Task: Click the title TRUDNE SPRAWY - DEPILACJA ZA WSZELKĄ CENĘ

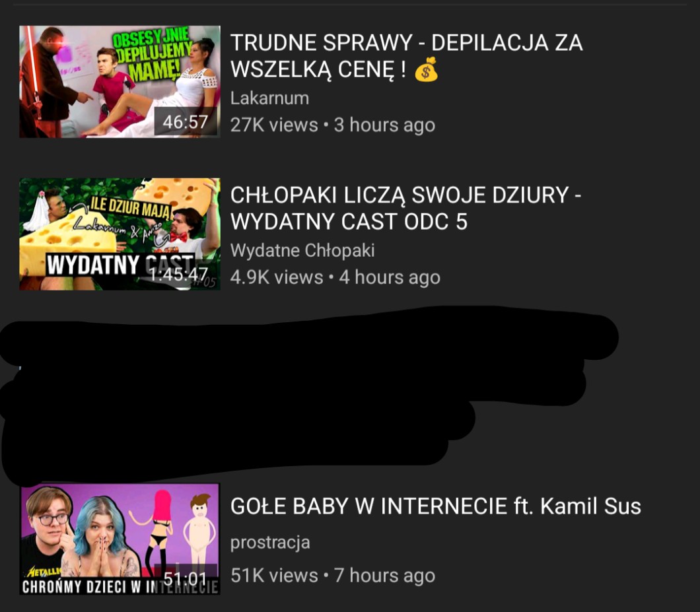Action: [x=407, y=56]
